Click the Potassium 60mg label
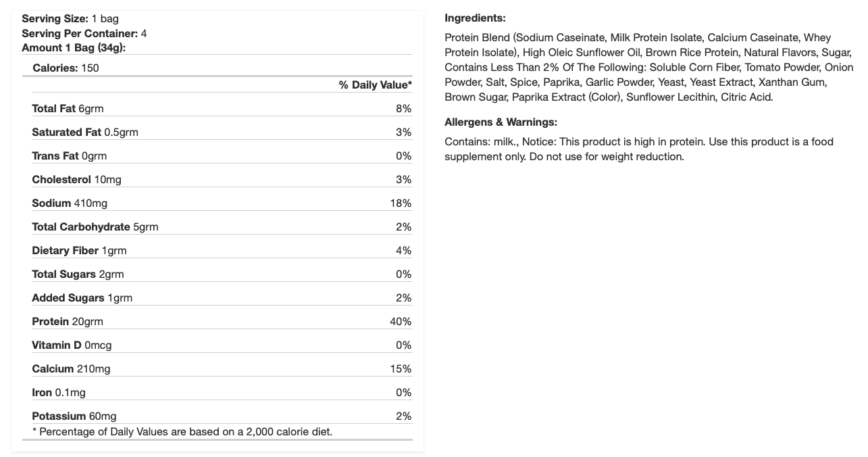Image resolution: width=868 pixels, height=457 pixels. 74,416
